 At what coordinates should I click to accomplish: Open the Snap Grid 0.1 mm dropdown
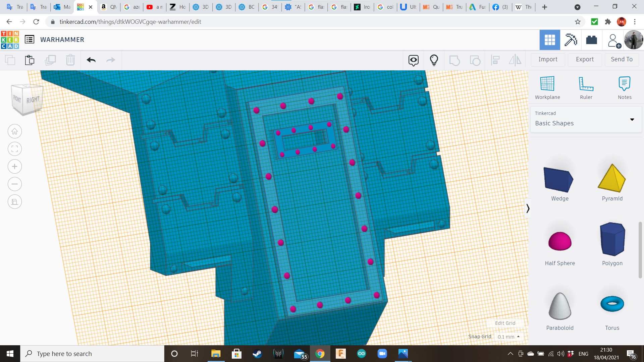(x=509, y=337)
